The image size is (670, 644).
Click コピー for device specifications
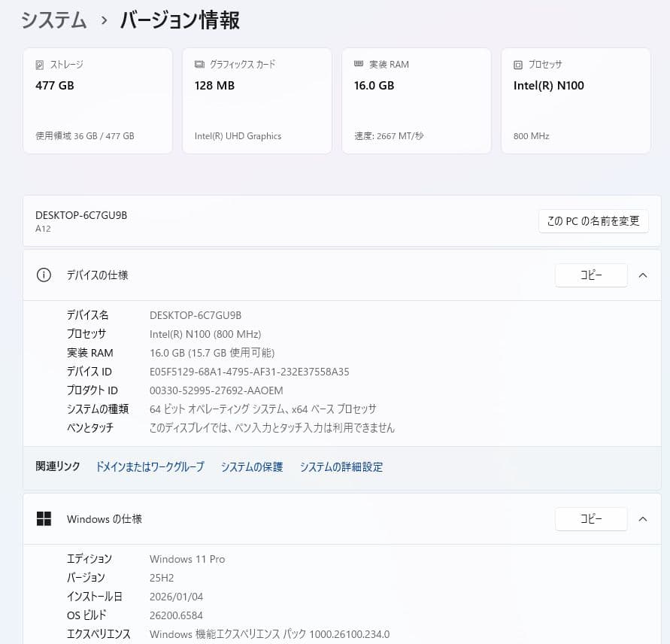591,275
